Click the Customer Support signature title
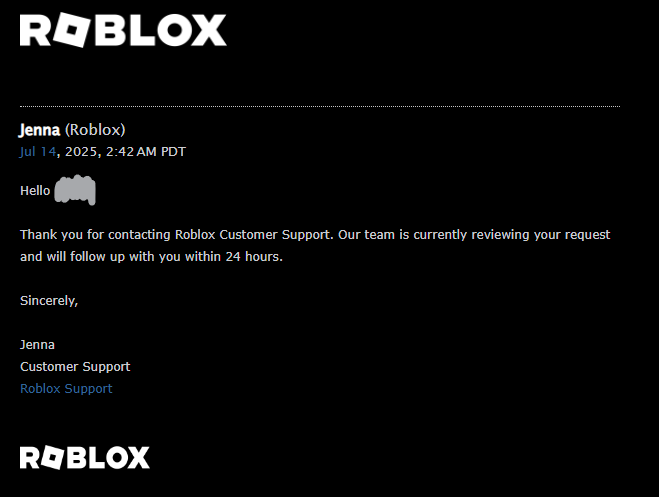 (75, 367)
